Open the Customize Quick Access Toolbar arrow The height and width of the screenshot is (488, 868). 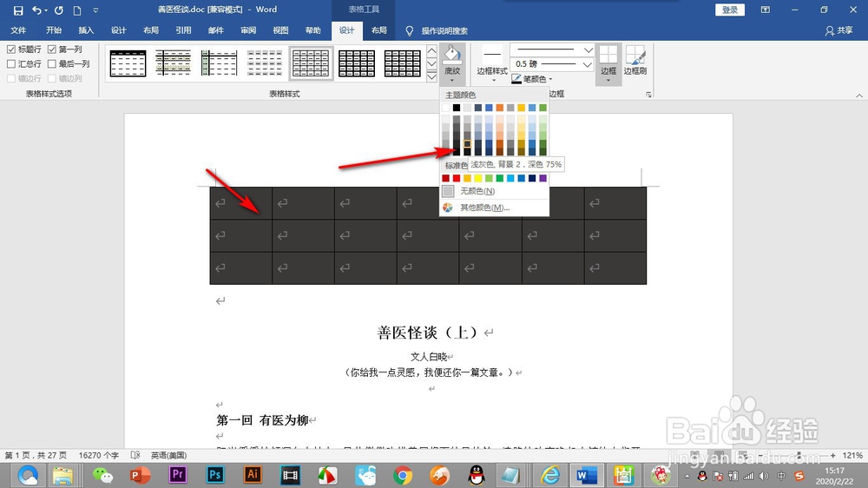[x=95, y=10]
